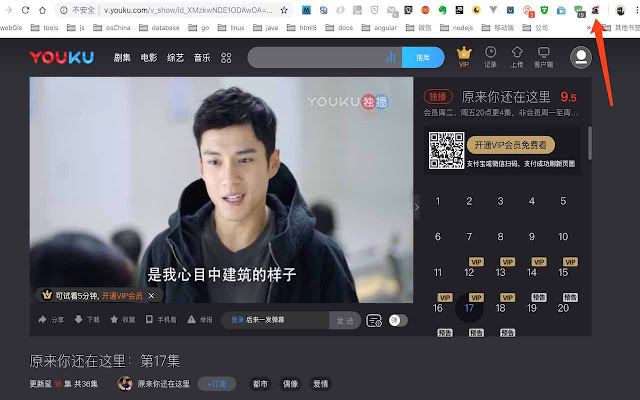Open the html5 bookmark folder
The image size is (640, 400).
(302, 28)
